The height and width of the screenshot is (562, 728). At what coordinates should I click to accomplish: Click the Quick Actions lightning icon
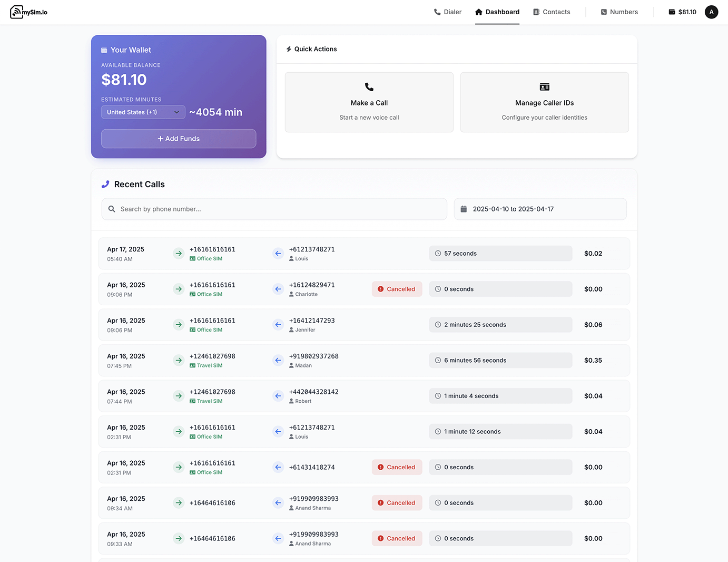[x=289, y=49]
